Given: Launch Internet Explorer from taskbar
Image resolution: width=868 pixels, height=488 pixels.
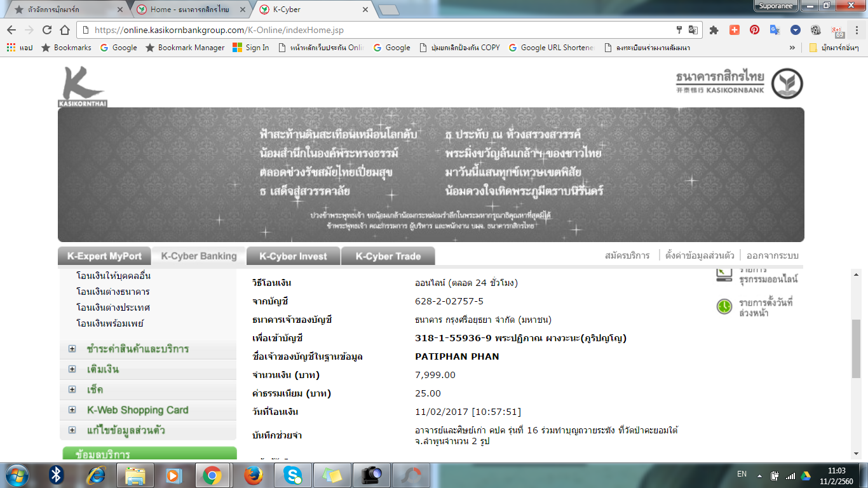Looking at the screenshot, I should click(x=96, y=475).
